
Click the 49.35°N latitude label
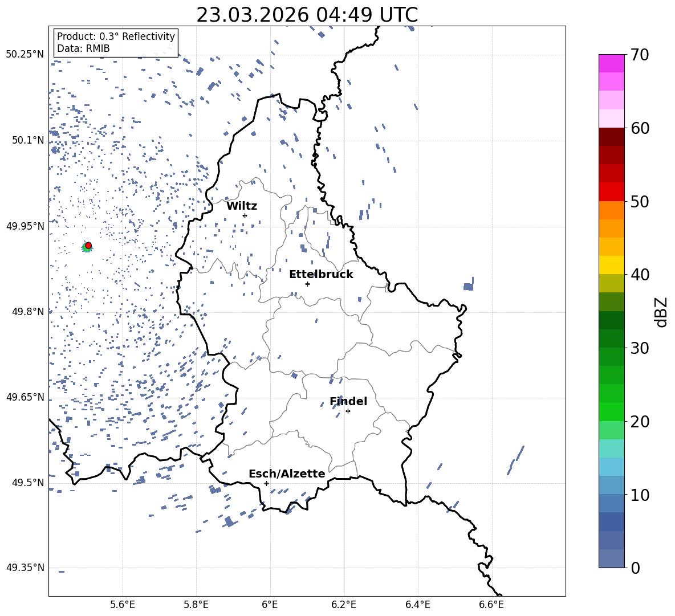click(x=25, y=568)
